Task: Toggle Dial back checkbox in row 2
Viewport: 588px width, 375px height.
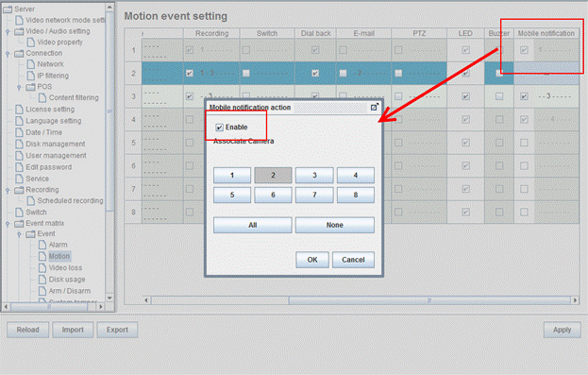Action: click(315, 73)
